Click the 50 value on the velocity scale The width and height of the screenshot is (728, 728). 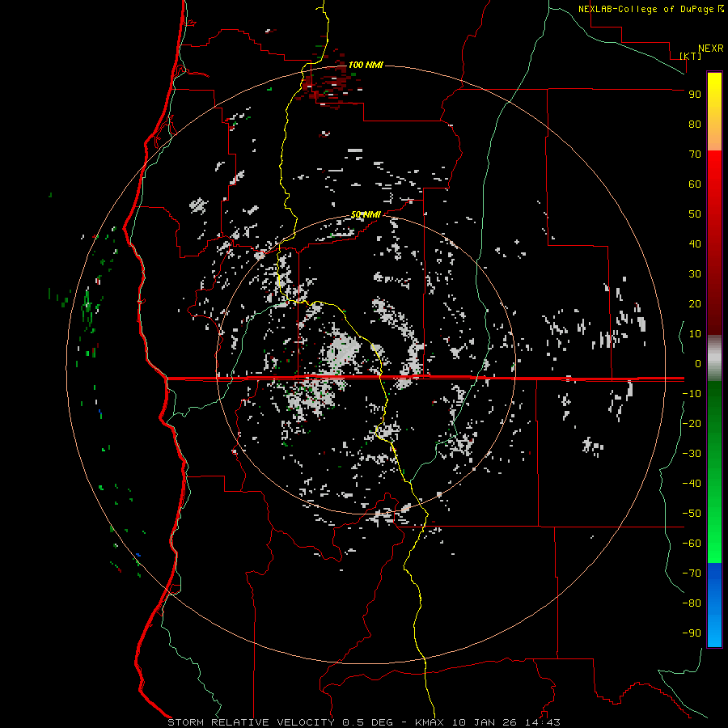[x=695, y=214]
